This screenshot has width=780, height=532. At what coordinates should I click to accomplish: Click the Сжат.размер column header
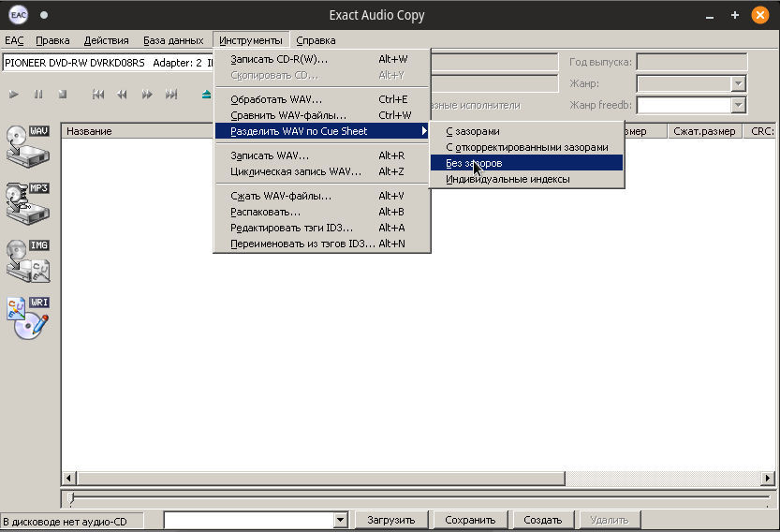(x=704, y=131)
